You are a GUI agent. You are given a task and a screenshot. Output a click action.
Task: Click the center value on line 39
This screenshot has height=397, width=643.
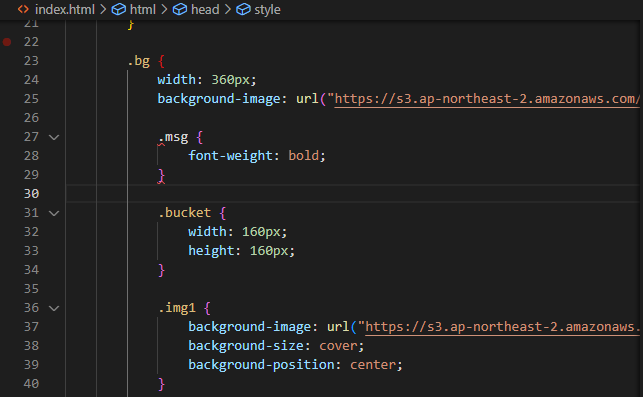(373, 365)
